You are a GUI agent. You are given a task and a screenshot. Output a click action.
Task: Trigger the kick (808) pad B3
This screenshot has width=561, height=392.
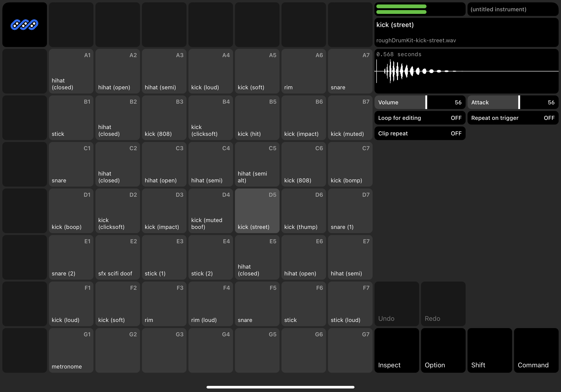click(164, 118)
